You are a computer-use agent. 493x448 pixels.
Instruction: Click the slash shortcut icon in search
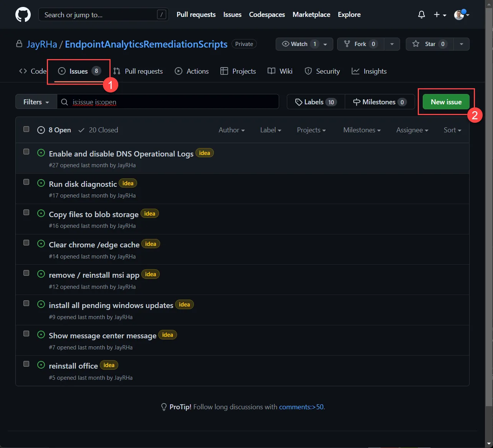162,15
